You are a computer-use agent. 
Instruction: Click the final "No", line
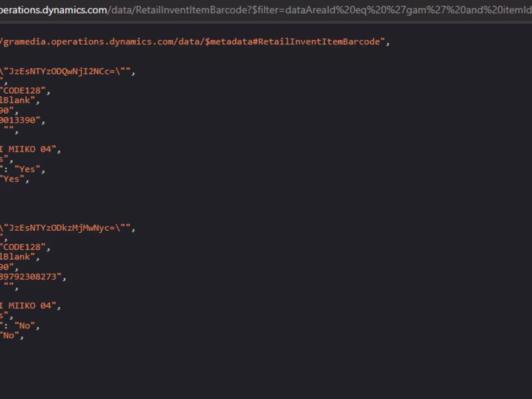(12, 336)
